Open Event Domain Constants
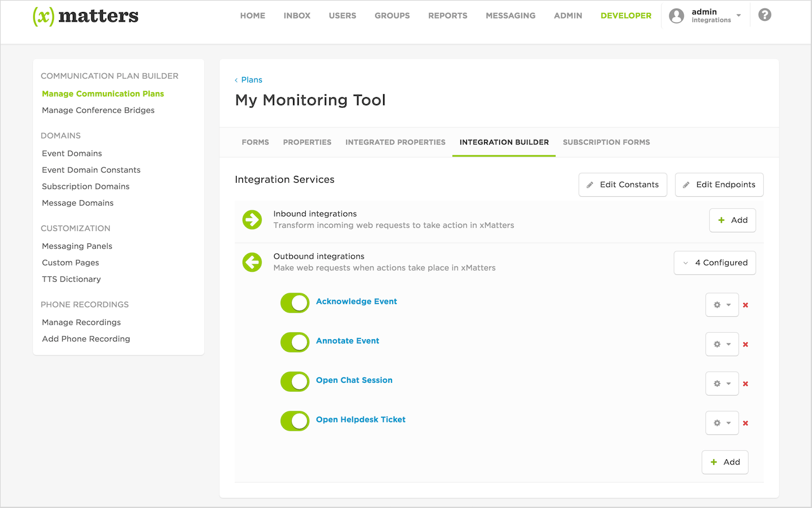Viewport: 812px width, 508px height. 91,170
